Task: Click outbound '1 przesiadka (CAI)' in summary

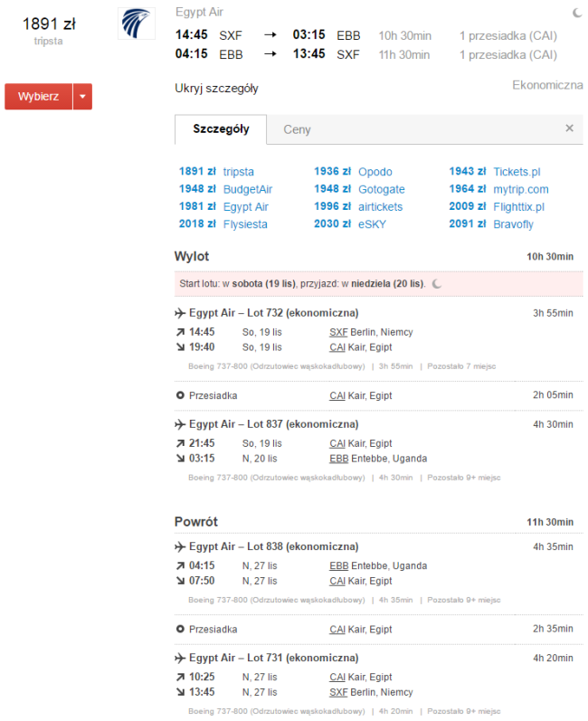Action: [508, 36]
